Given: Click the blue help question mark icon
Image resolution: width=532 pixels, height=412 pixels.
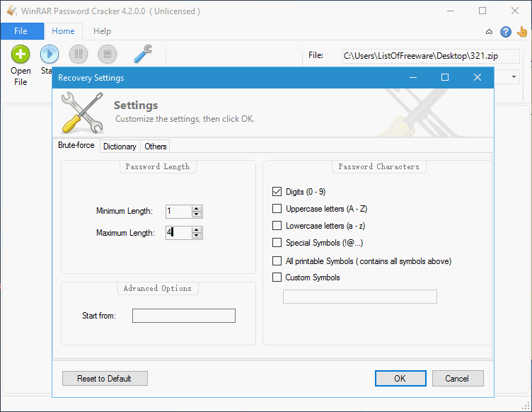Looking at the screenshot, I should [506, 32].
